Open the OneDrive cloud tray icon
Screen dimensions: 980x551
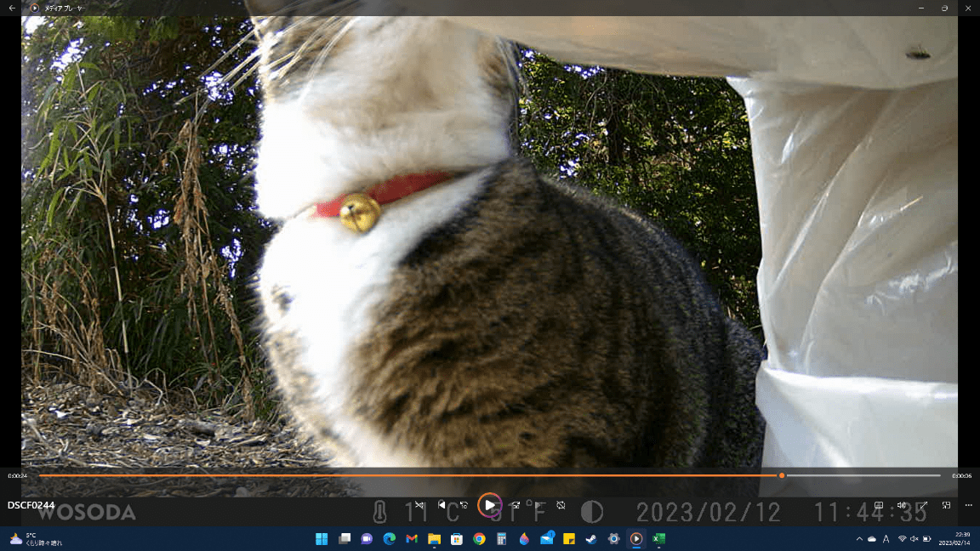pyautogui.click(x=872, y=538)
